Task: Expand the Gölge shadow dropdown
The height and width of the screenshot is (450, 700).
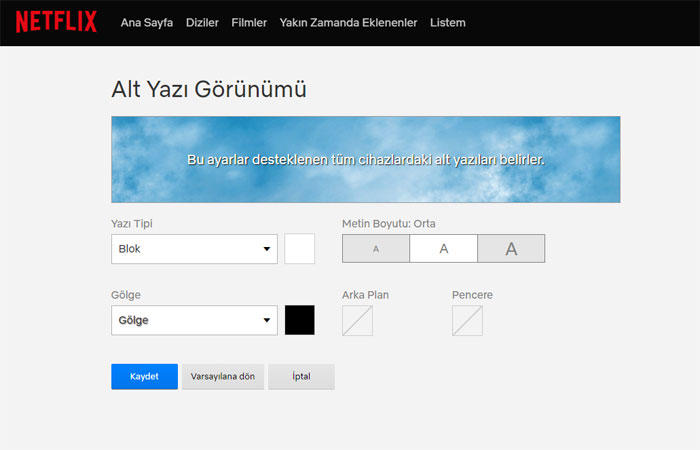Action: (x=194, y=320)
